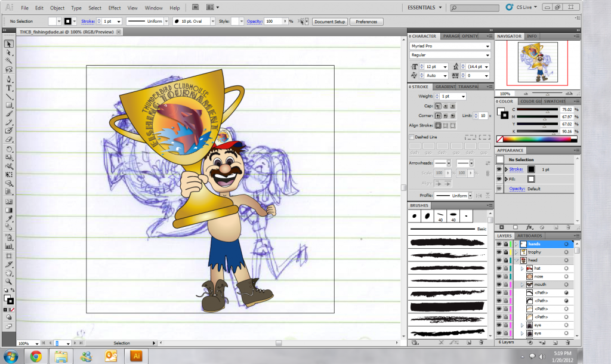Hide the head layer via eye icon

(499, 260)
